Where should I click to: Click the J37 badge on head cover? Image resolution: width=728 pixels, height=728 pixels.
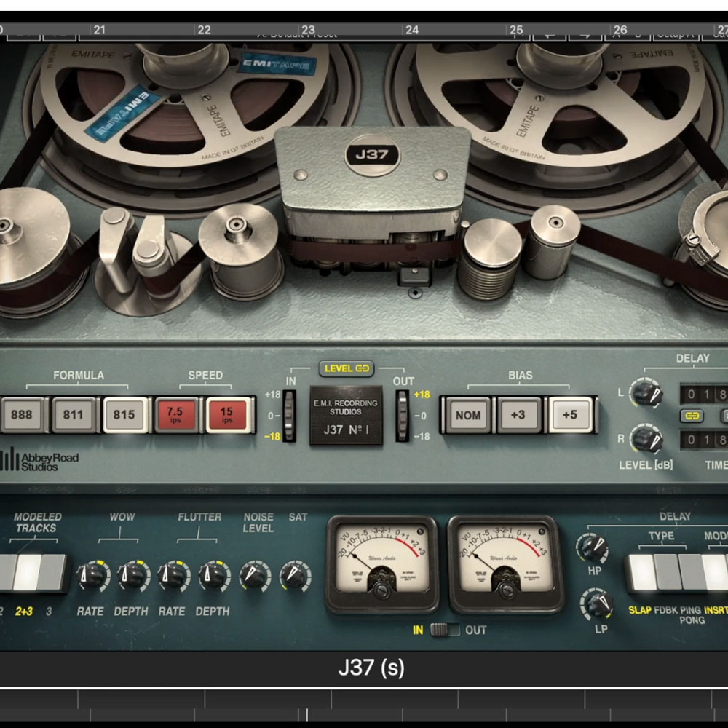coord(372,154)
